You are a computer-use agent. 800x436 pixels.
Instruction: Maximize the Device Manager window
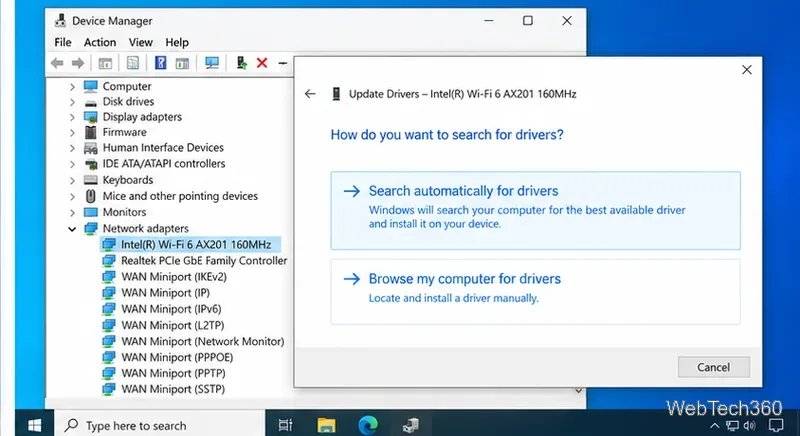click(528, 21)
